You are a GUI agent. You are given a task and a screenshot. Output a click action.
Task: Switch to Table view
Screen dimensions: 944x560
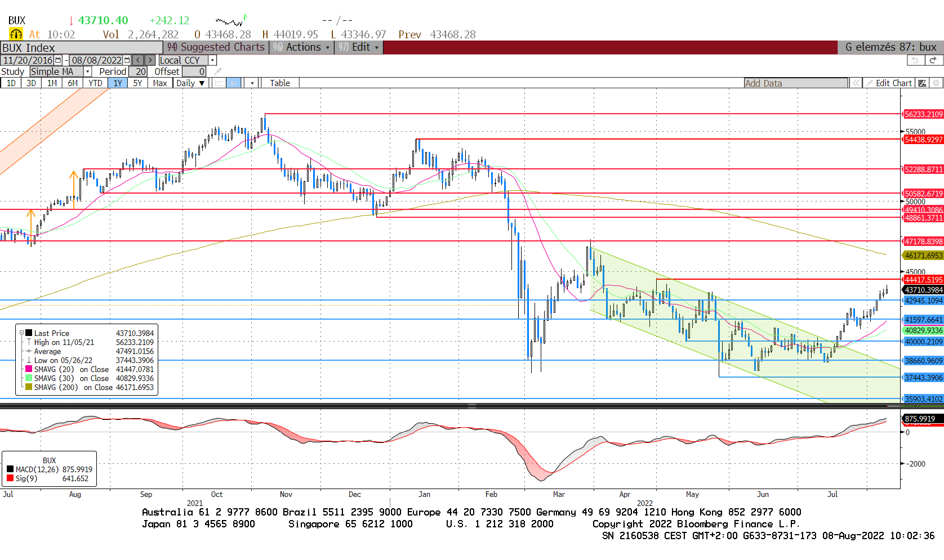pos(280,83)
